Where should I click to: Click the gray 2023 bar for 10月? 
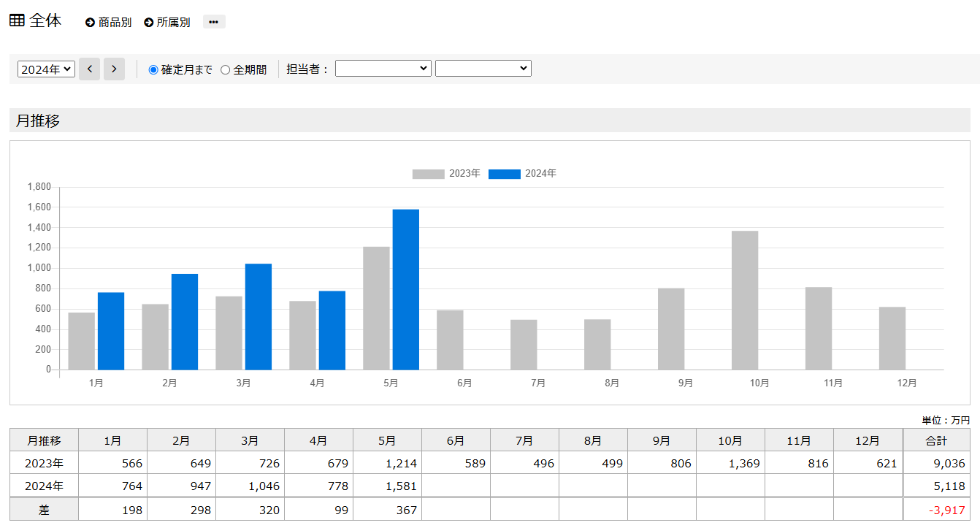pos(745,300)
